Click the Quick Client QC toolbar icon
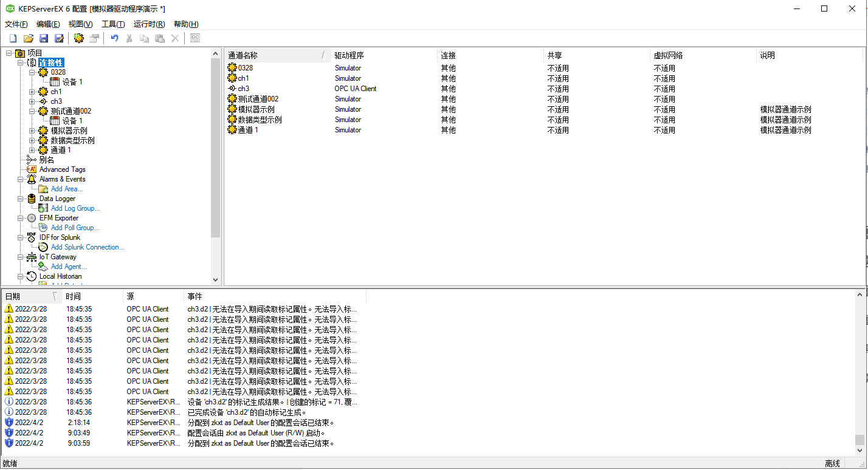Image resolution: width=868 pixels, height=470 pixels. (195, 38)
